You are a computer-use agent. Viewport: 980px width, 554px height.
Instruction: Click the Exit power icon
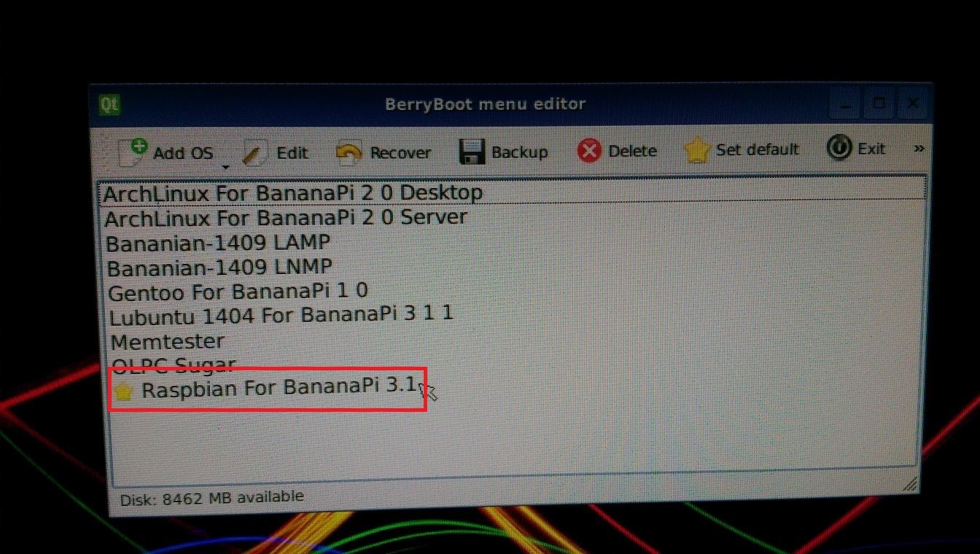tap(839, 149)
